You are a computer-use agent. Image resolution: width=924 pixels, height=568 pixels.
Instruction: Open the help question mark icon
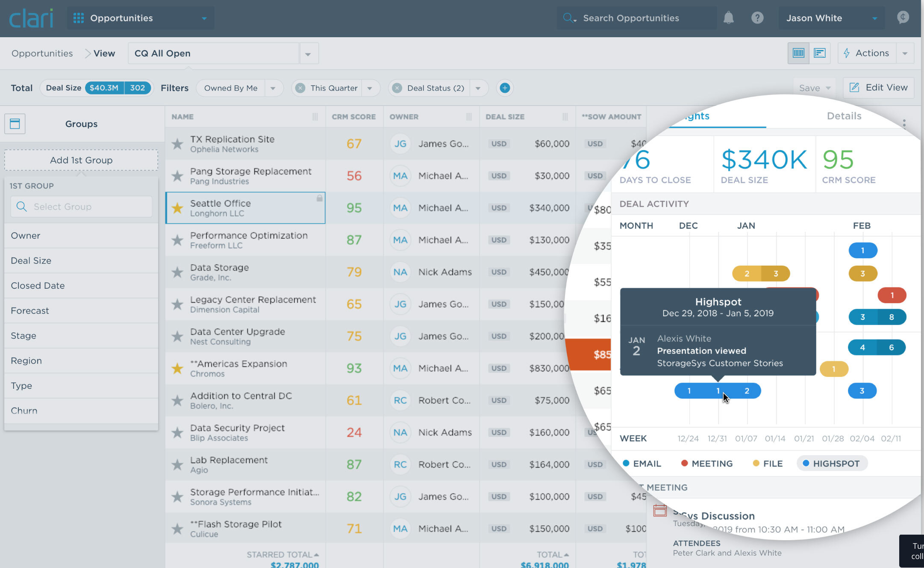click(757, 18)
